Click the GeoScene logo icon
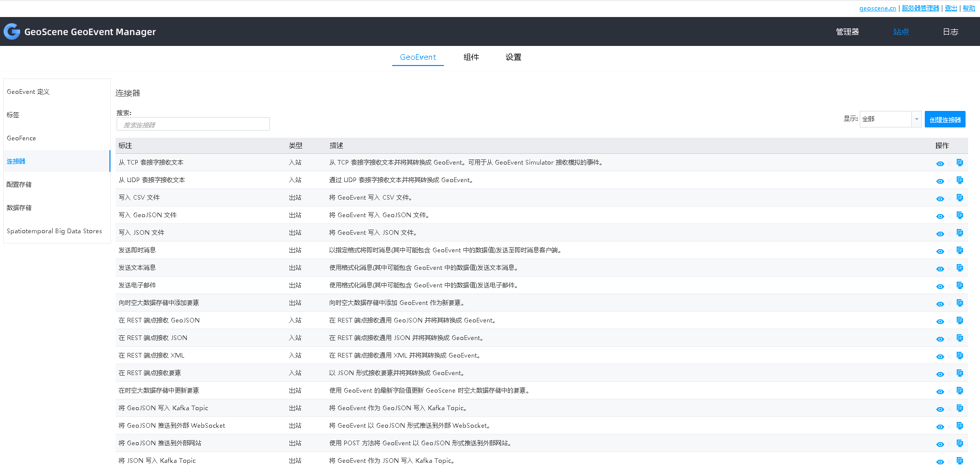Screen dimensions: 980x469 [11, 31]
